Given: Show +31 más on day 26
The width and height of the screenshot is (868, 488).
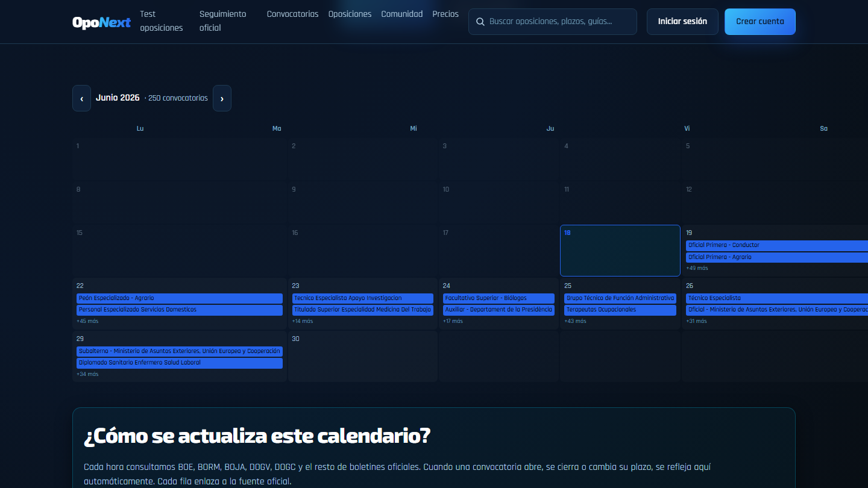Looking at the screenshot, I should click(x=697, y=321).
